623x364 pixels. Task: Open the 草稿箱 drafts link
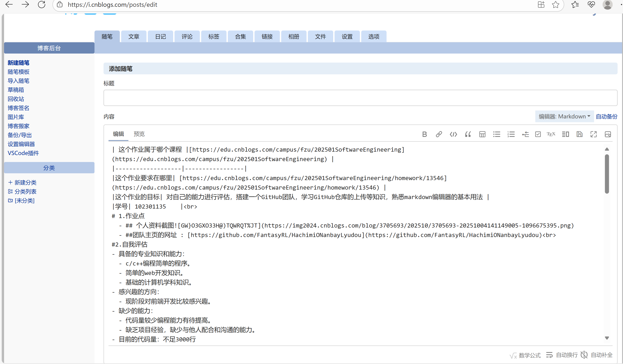[x=16, y=90]
